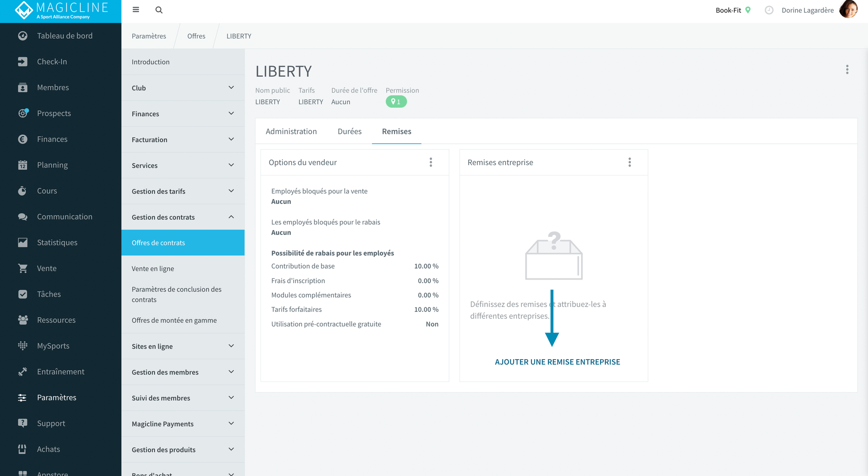Switch to the Administration tab
The width and height of the screenshot is (868, 476).
[x=291, y=131]
